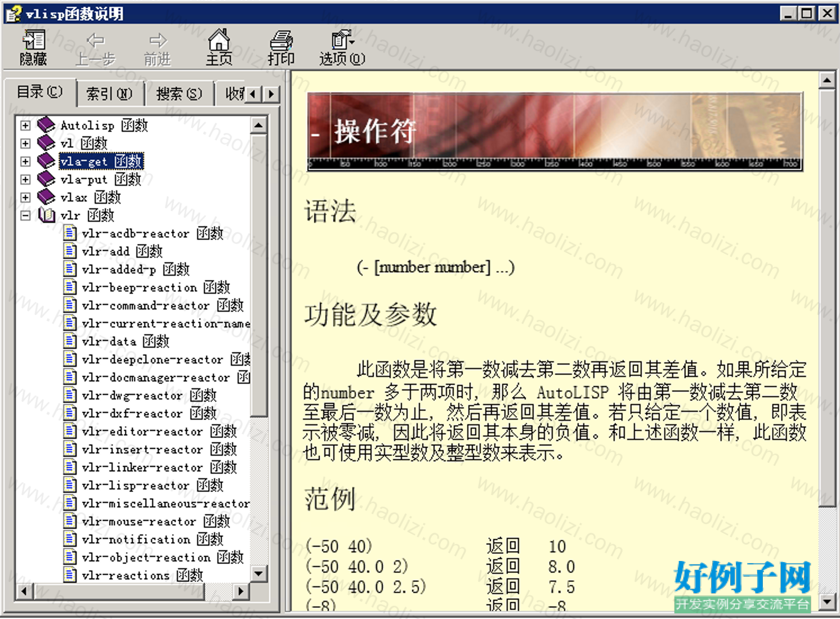This screenshot has width=840, height=619.
Task: Open the vlr-miscellaneous-reactor topic
Action: coord(166,503)
